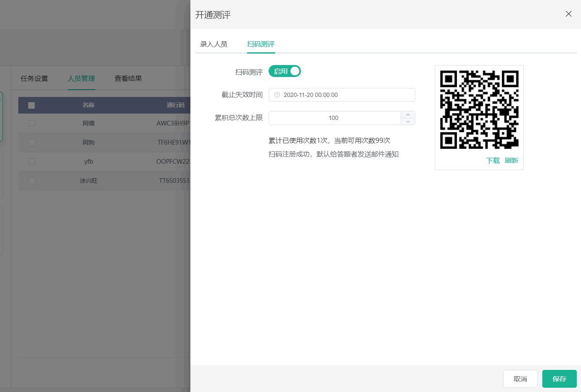Click passcode starting AWC38H9P

coord(173,123)
